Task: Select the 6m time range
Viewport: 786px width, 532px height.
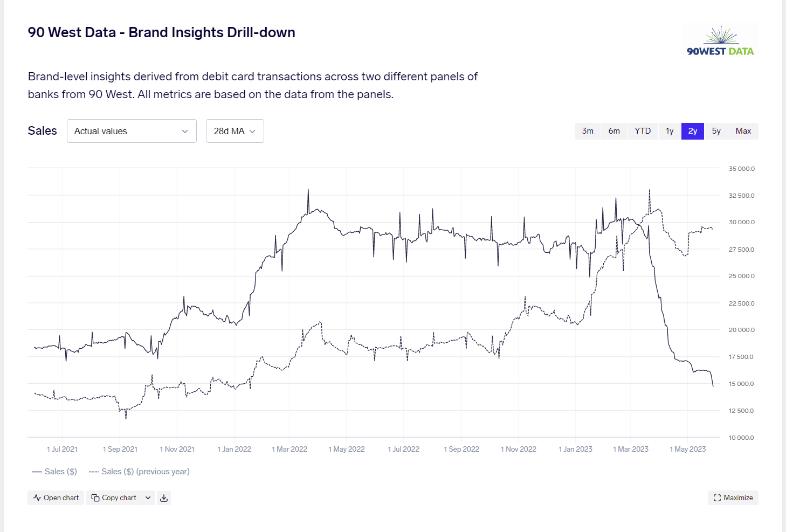Action: click(614, 131)
